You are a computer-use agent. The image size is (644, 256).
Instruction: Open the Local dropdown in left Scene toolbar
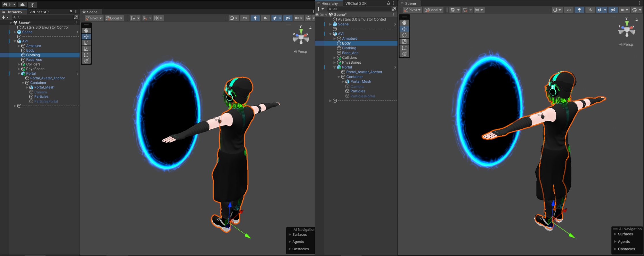[114, 18]
